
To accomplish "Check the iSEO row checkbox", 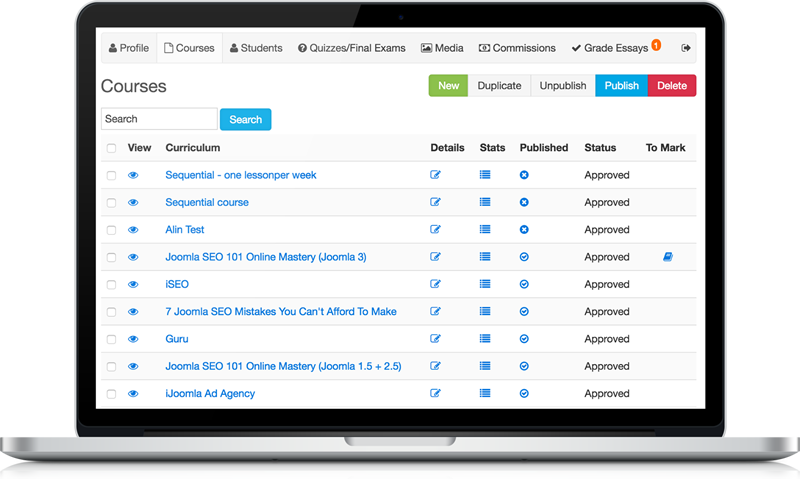I will click(x=111, y=285).
